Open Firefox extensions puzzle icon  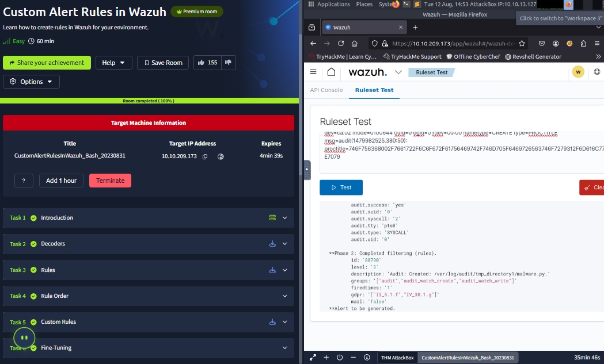coord(584,44)
